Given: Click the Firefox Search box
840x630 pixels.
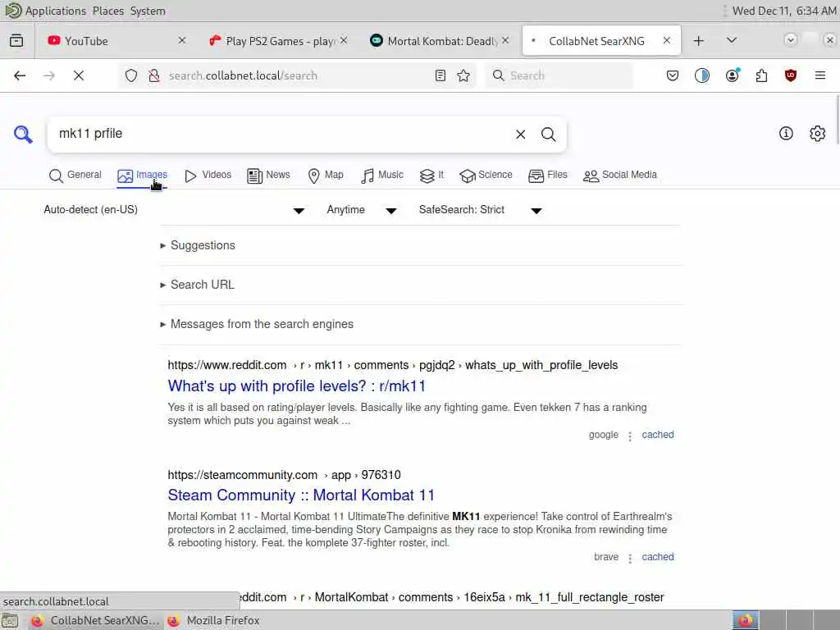Looking at the screenshot, I should 559,75.
